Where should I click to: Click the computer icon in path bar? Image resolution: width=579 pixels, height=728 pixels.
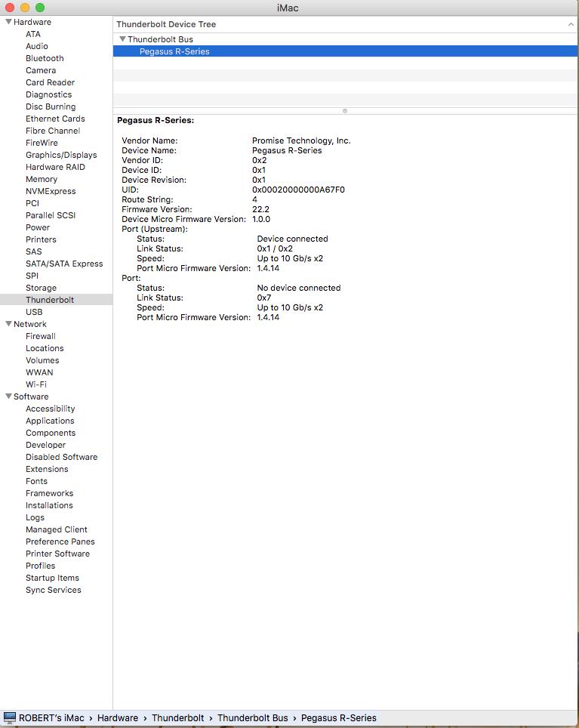[x=9, y=717]
